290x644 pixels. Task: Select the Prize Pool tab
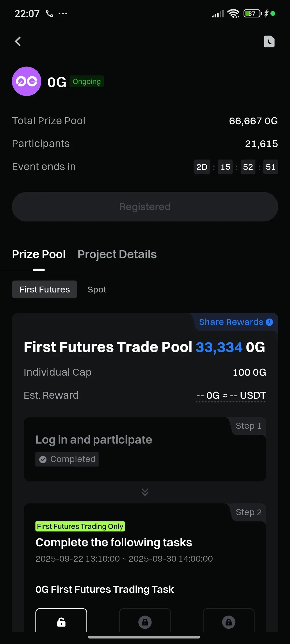39,254
